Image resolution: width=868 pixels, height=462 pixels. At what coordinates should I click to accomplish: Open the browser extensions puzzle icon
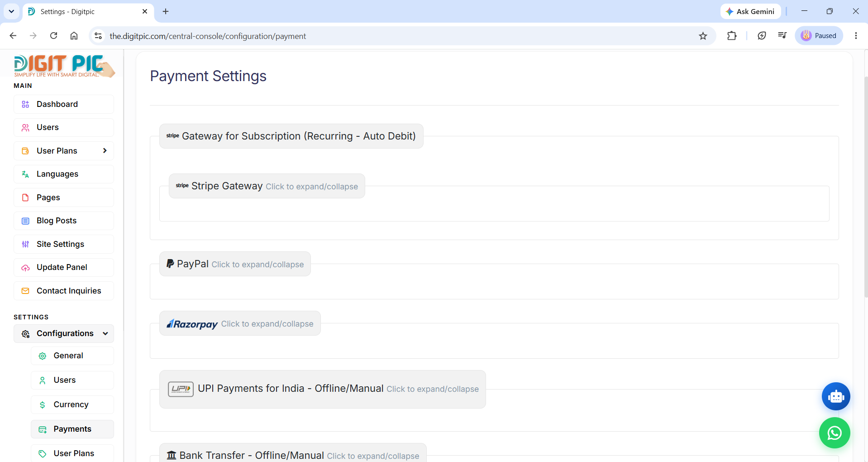tap(732, 36)
